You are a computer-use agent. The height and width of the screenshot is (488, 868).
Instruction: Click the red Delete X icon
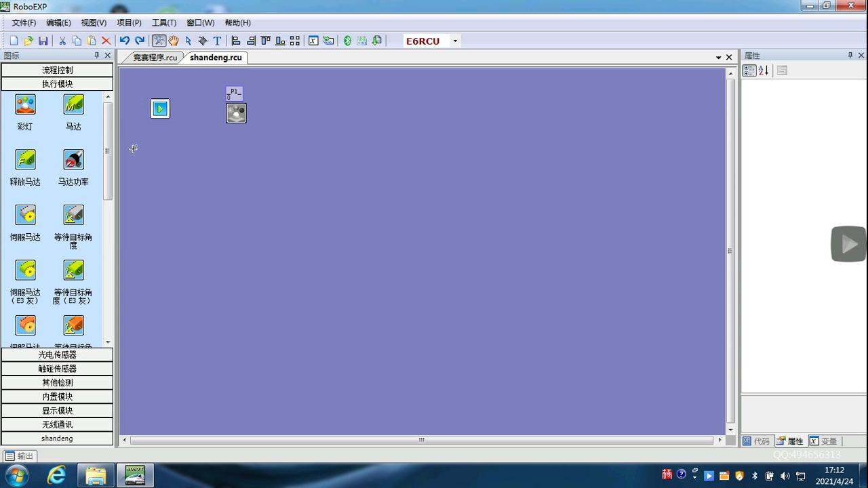pos(106,41)
